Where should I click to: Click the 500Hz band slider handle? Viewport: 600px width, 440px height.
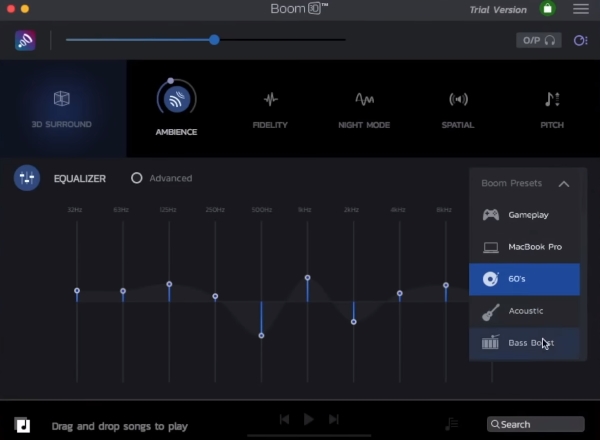click(261, 336)
